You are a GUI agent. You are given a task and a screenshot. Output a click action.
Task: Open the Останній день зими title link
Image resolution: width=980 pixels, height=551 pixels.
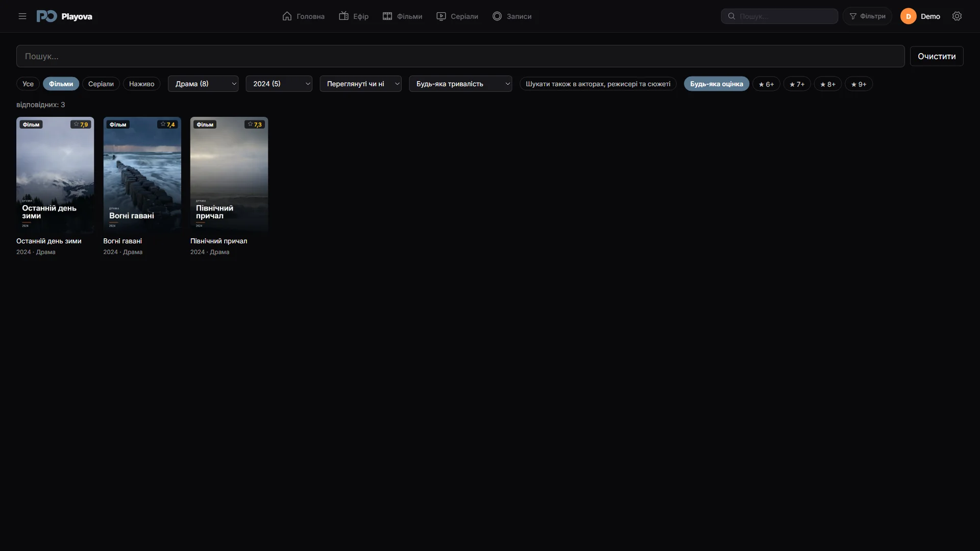(x=49, y=241)
